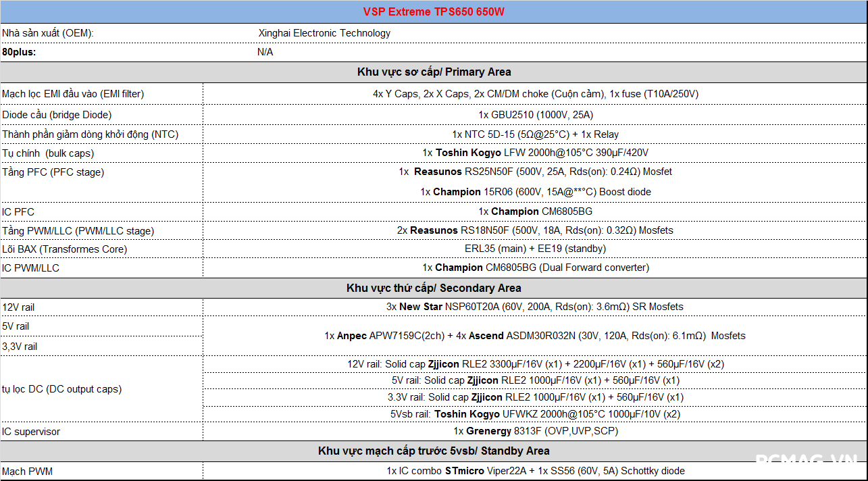Select the STmicro Viper22A standby cell

[x=535, y=471]
